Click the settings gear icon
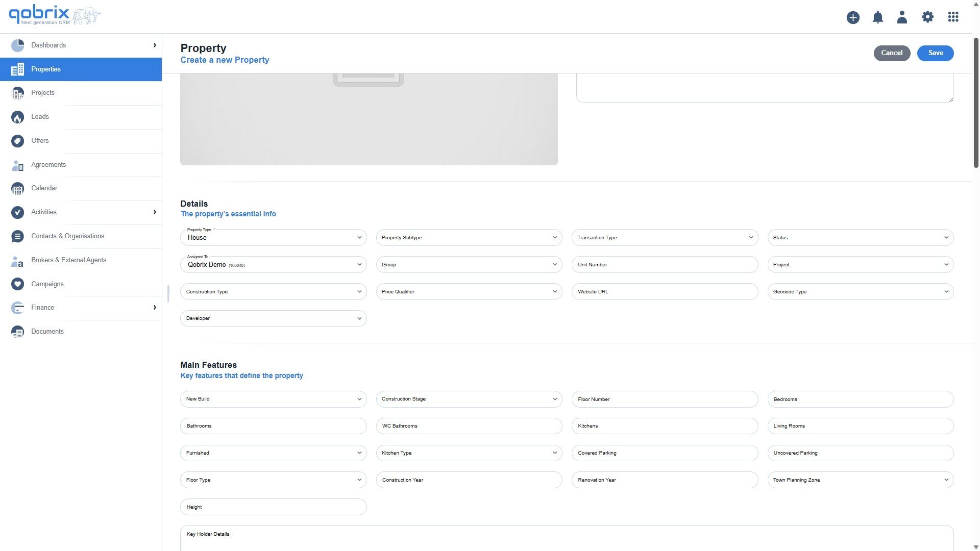The width and height of the screenshot is (980, 551). (927, 17)
